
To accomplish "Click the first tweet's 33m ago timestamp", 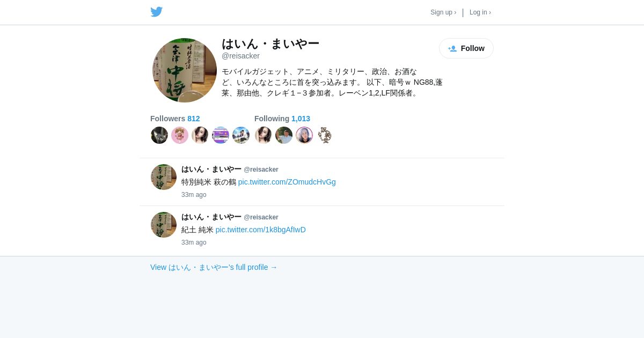I will 194,195.
